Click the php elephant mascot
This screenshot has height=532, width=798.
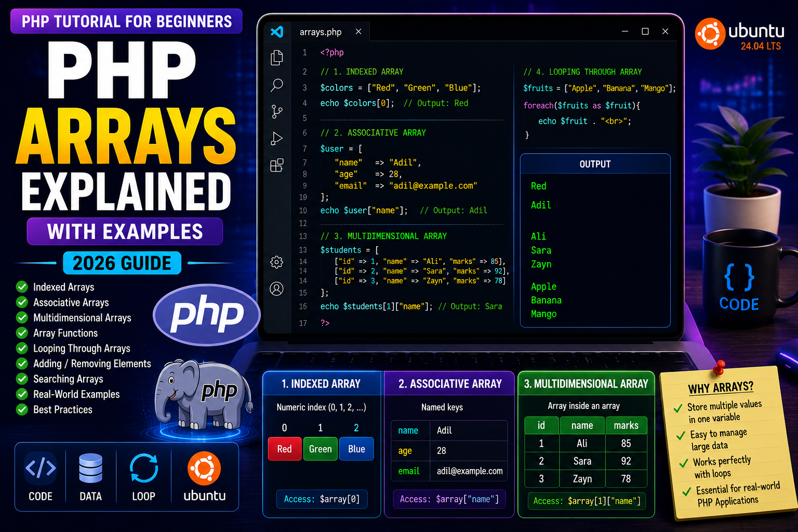(x=203, y=395)
